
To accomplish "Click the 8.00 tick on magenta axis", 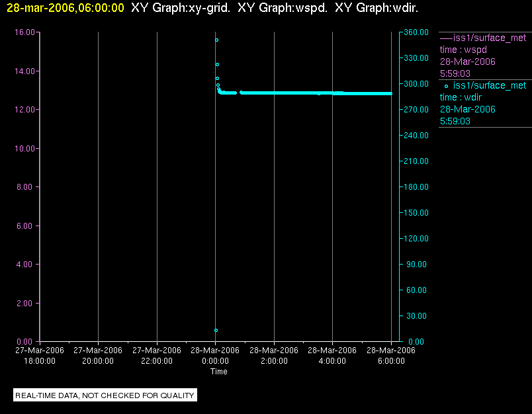I will click(x=26, y=186).
